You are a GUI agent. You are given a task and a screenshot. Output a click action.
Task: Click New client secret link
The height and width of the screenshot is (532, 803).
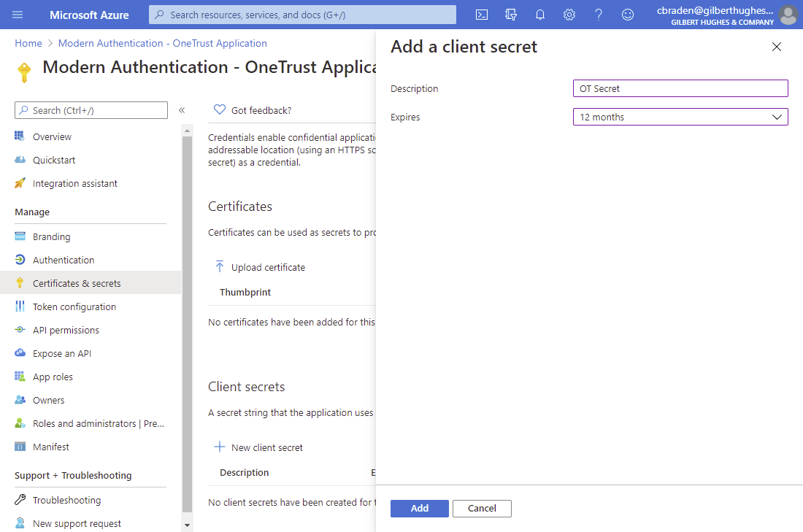click(266, 447)
